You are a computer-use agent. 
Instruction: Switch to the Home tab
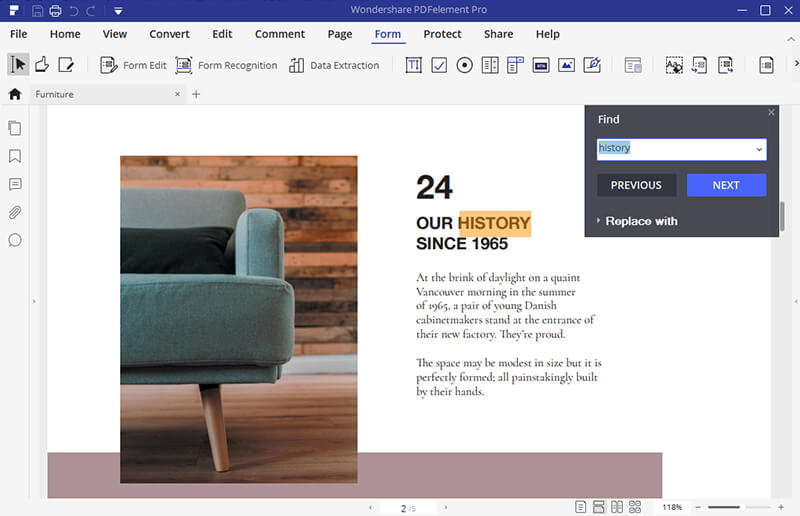(x=65, y=34)
